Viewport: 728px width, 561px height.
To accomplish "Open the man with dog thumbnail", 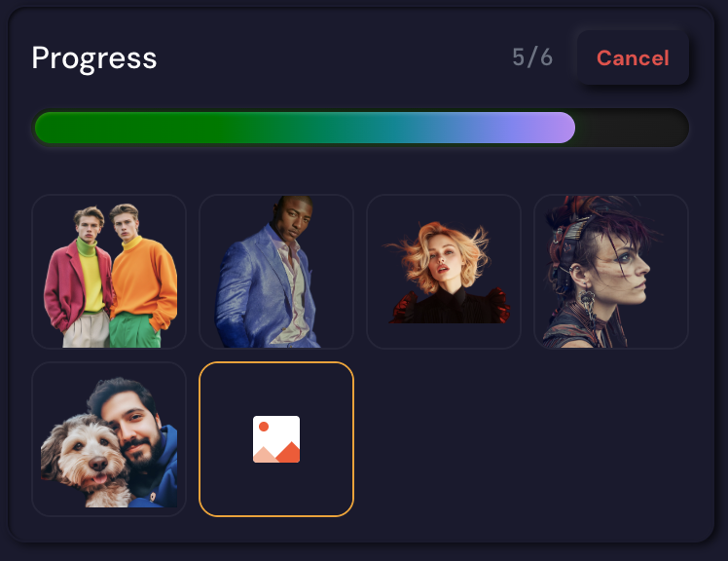I will (x=109, y=439).
